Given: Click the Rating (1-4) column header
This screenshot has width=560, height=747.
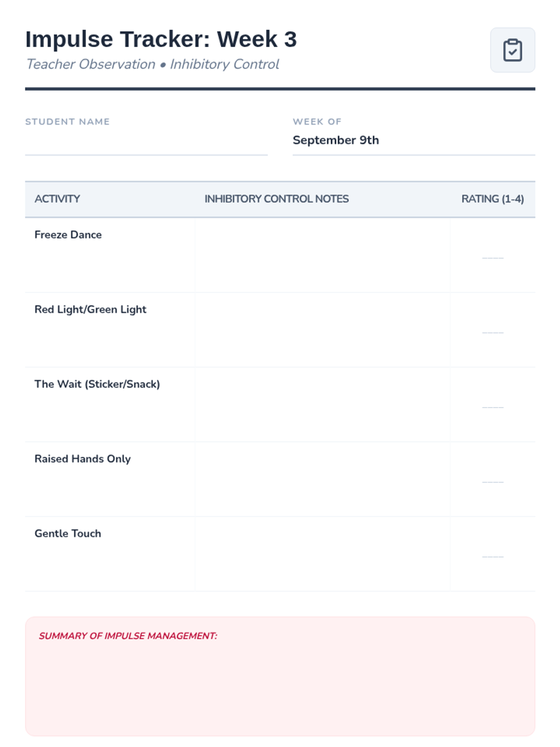Looking at the screenshot, I should pos(493,199).
